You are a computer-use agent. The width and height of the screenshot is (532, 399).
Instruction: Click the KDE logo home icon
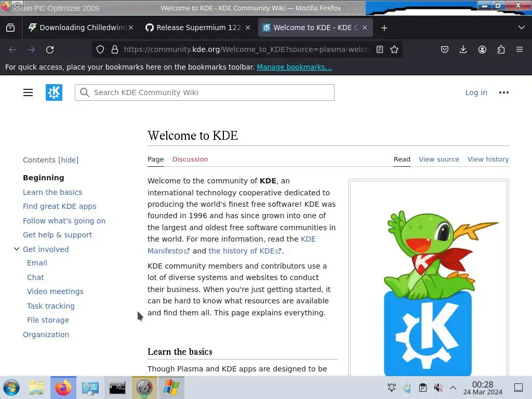(54, 92)
